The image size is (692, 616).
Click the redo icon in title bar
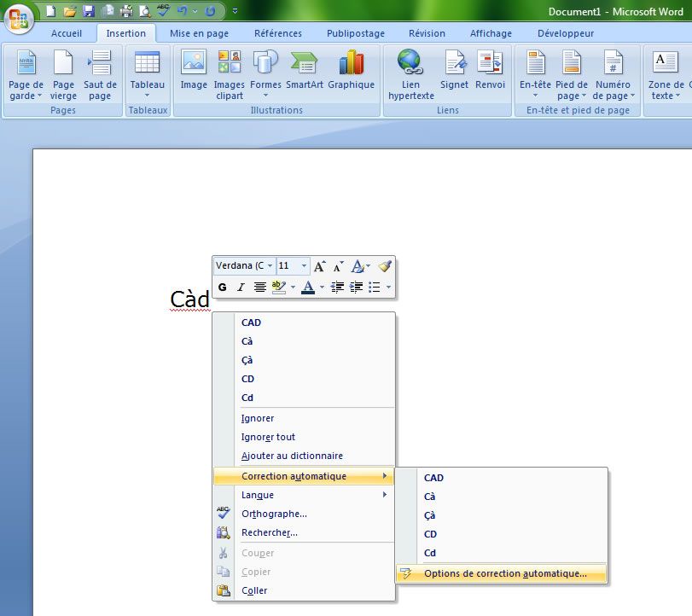coord(210,11)
